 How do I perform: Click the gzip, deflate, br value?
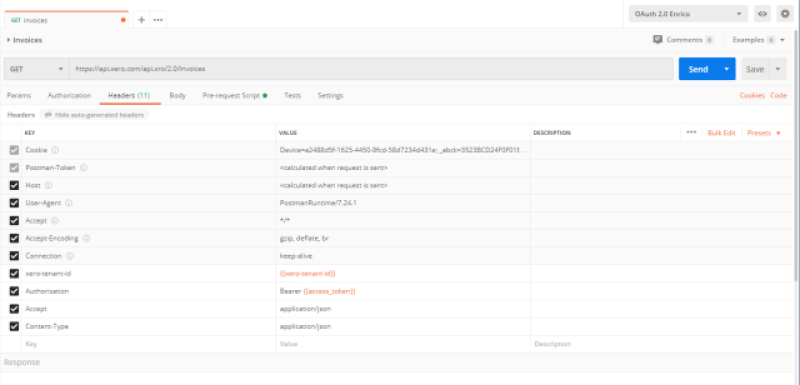pyautogui.click(x=304, y=238)
